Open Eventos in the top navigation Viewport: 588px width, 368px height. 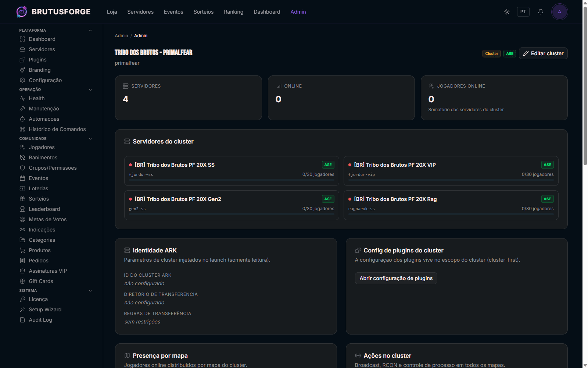coord(173,12)
